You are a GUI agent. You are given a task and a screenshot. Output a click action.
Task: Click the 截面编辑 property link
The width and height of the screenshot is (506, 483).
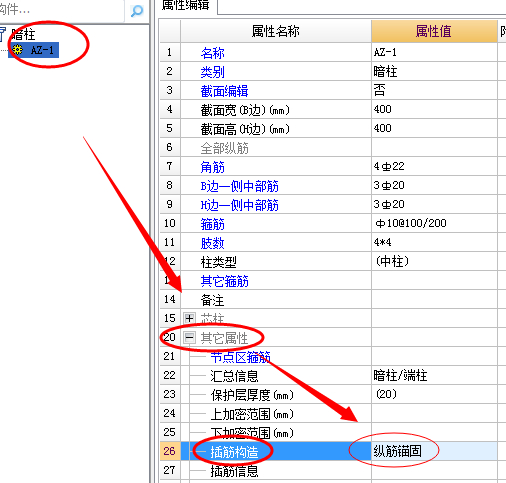click(224, 91)
